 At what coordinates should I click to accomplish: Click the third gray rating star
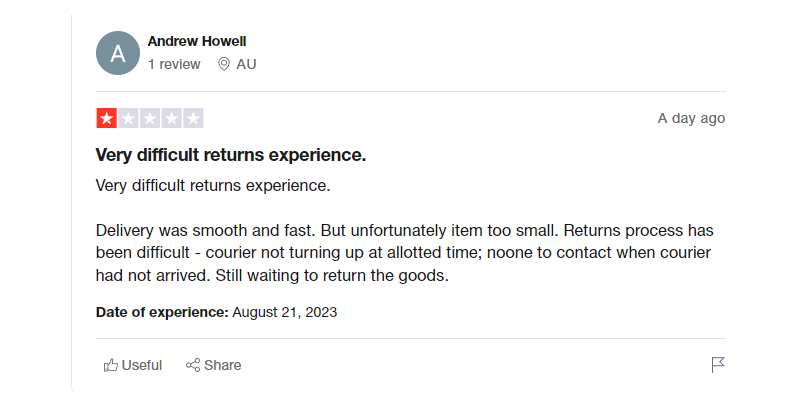tap(150, 118)
